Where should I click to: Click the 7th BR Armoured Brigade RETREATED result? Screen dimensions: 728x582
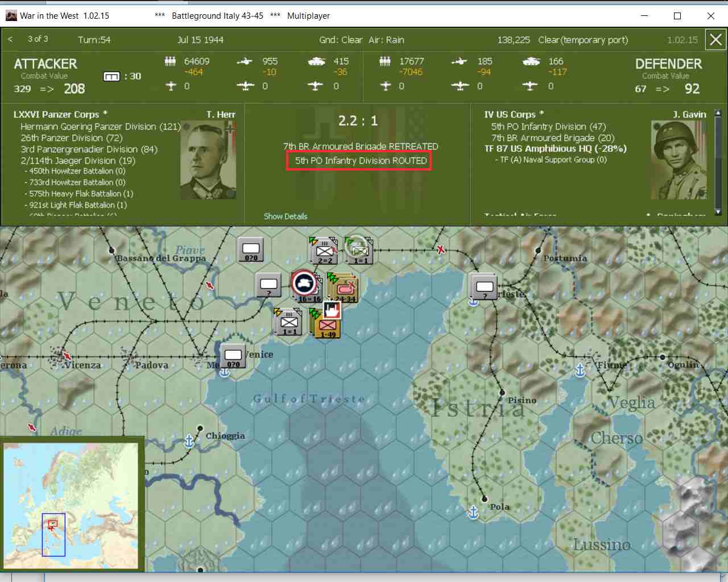click(x=361, y=147)
